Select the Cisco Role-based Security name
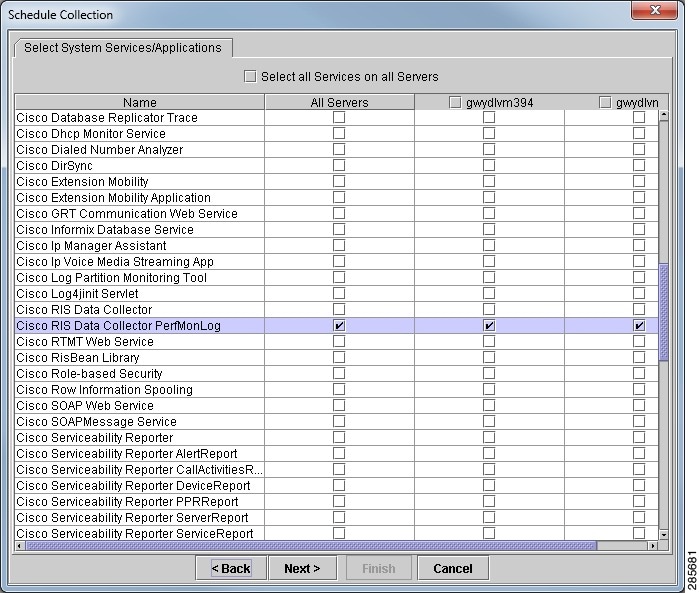The height and width of the screenshot is (593, 699). (x=89, y=374)
